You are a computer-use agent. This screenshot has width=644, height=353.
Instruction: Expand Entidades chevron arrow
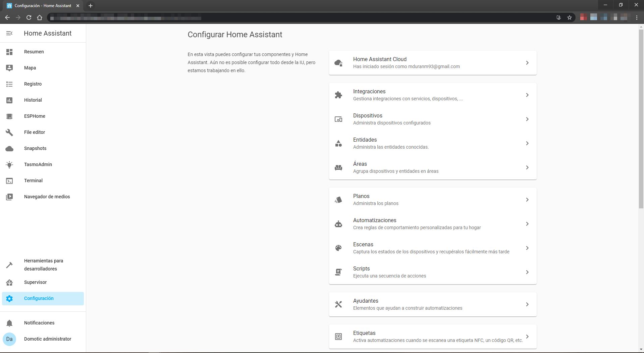point(527,143)
